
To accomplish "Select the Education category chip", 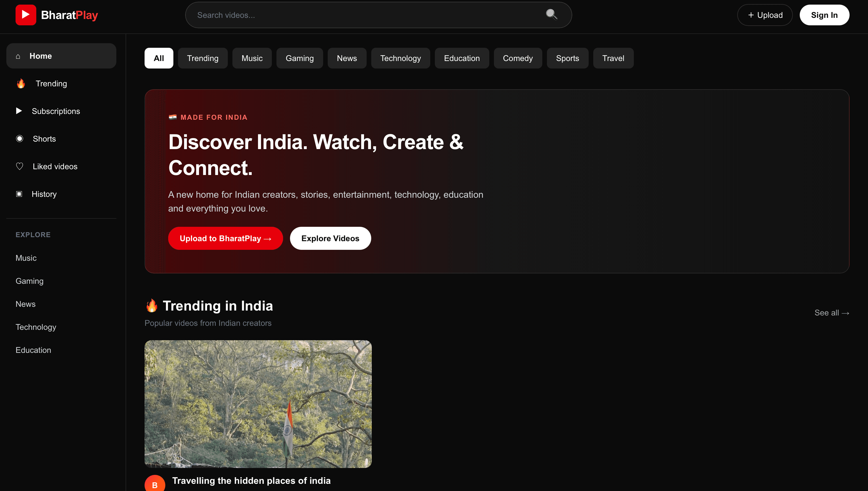I will coord(462,58).
